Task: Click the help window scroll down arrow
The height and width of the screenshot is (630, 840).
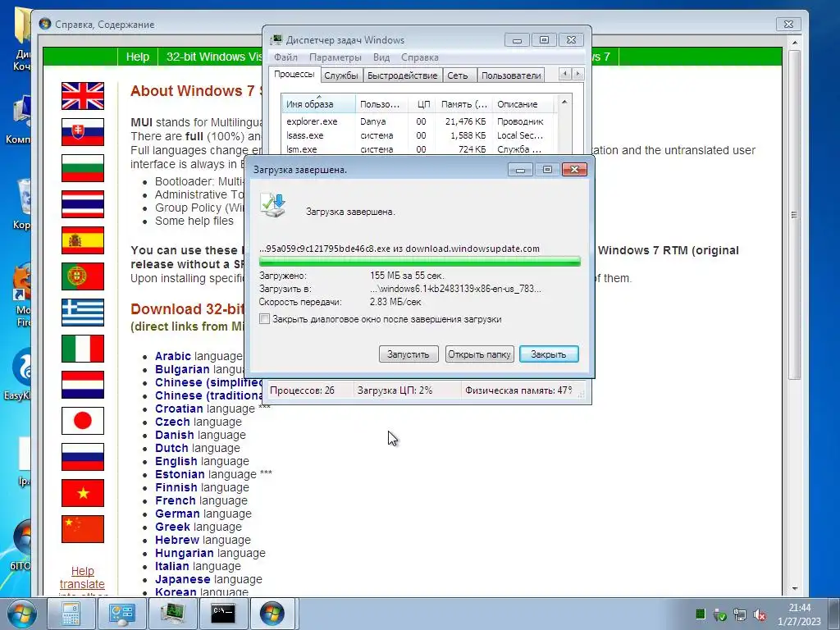Action: click(794, 589)
